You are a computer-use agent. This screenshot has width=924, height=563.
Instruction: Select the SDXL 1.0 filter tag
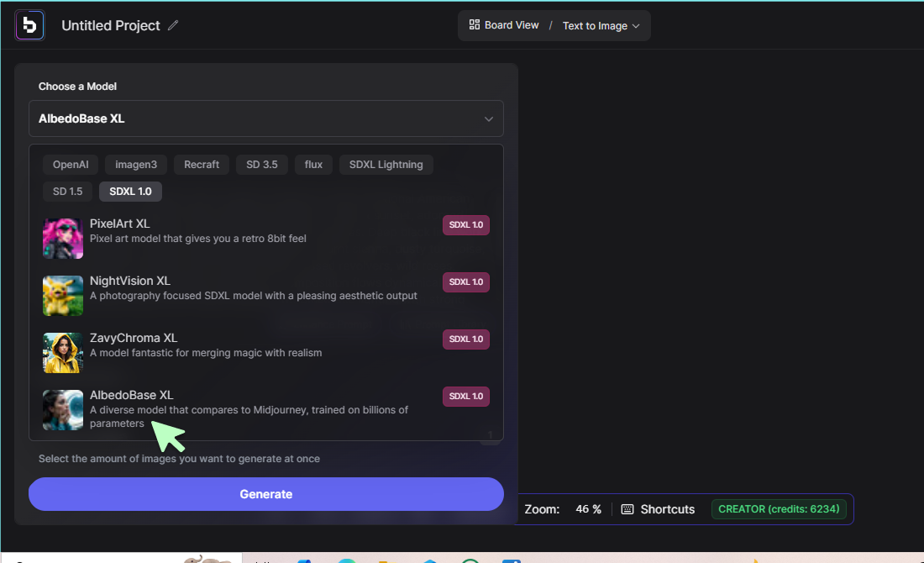pos(130,192)
